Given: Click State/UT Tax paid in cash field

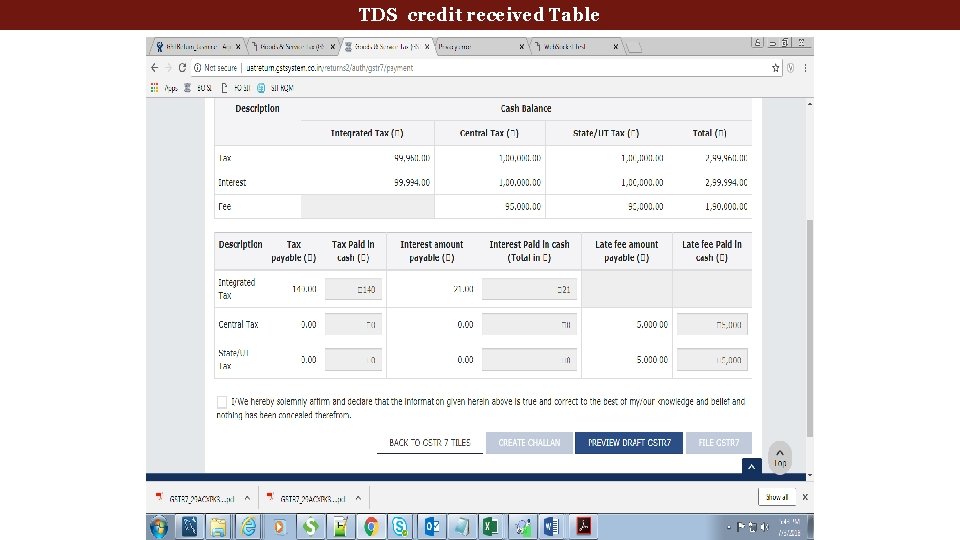Looking at the screenshot, I should click(353, 360).
